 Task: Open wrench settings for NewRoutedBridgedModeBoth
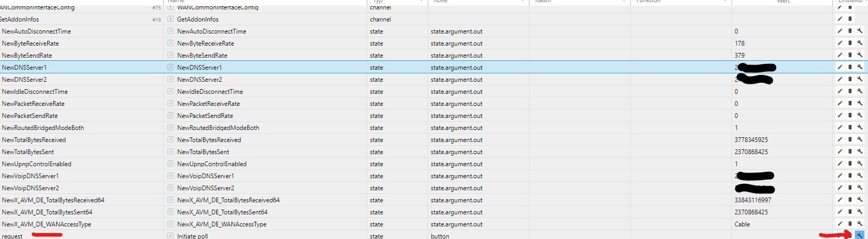pos(860,127)
